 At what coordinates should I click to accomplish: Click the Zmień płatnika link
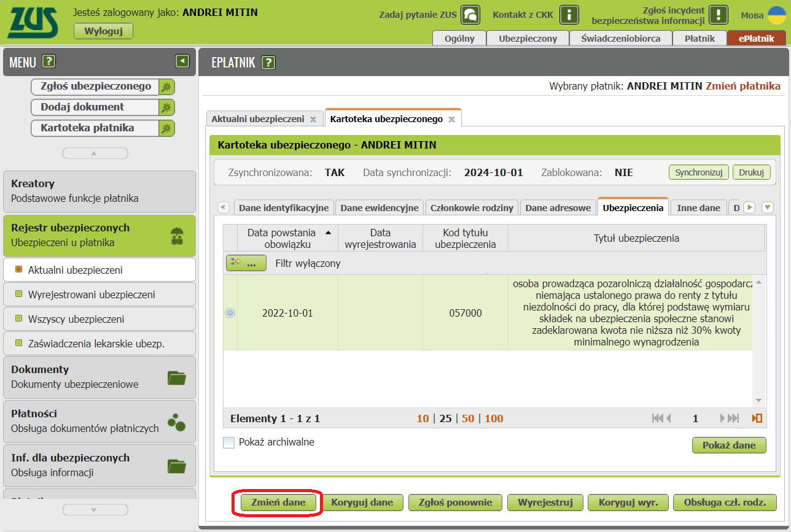742,86
